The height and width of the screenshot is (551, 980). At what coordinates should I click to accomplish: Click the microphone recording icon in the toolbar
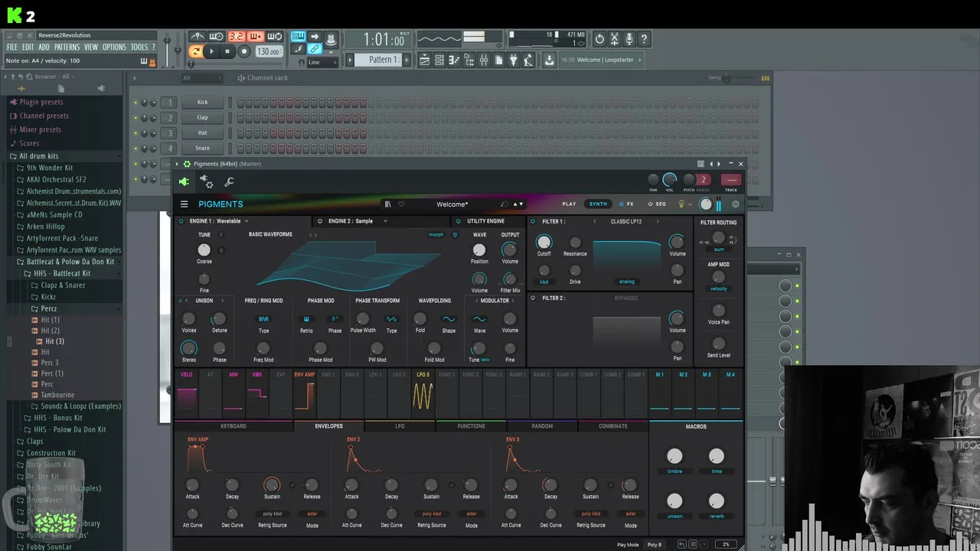click(x=629, y=38)
